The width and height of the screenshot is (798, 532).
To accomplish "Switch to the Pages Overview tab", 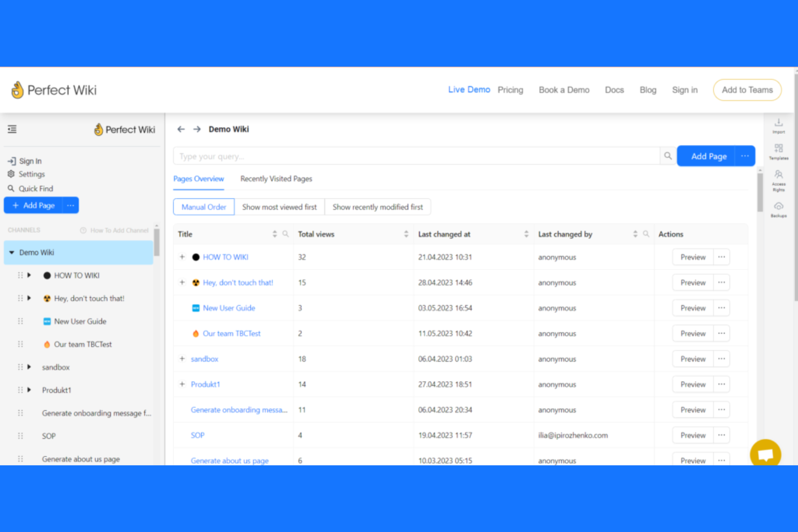I will pyautogui.click(x=198, y=179).
